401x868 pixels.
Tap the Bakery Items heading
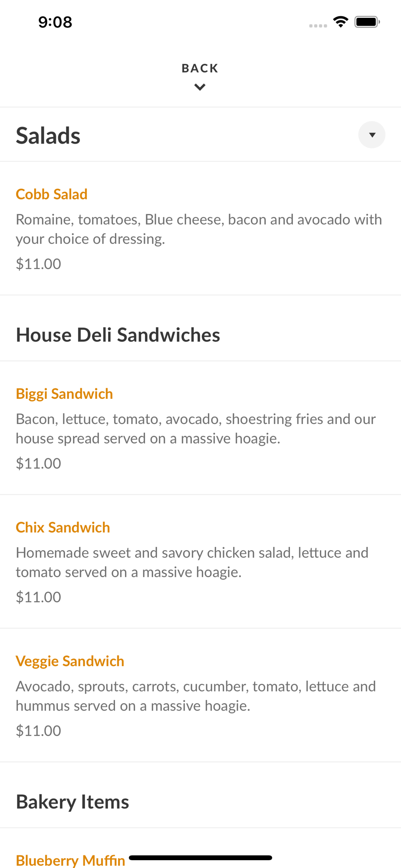tap(72, 802)
